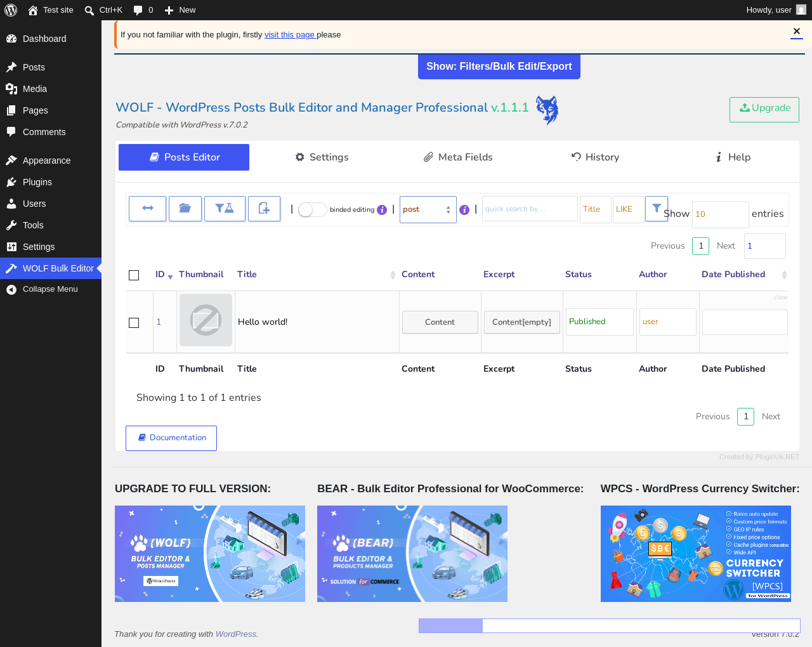The image size is (812, 647).
Task: Sort the table by the ID column
Action: click(x=164, y=275)
